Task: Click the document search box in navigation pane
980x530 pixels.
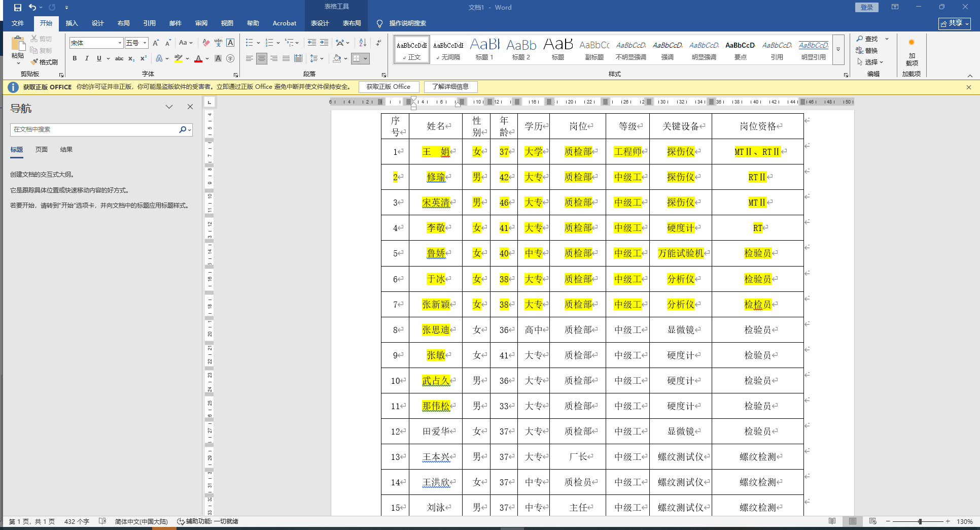Action: click(94, 129)
